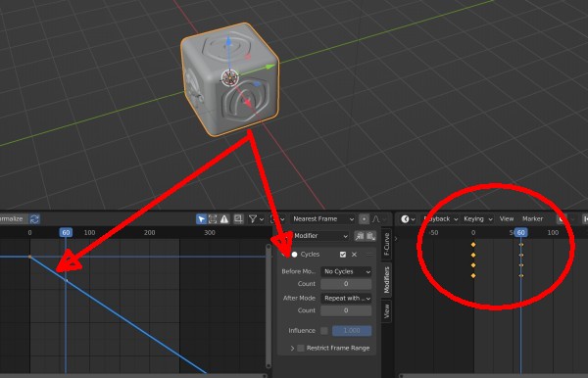Open Before Mode No Cycles dropdown
The image size is (588, 378).
coord(347,271)
